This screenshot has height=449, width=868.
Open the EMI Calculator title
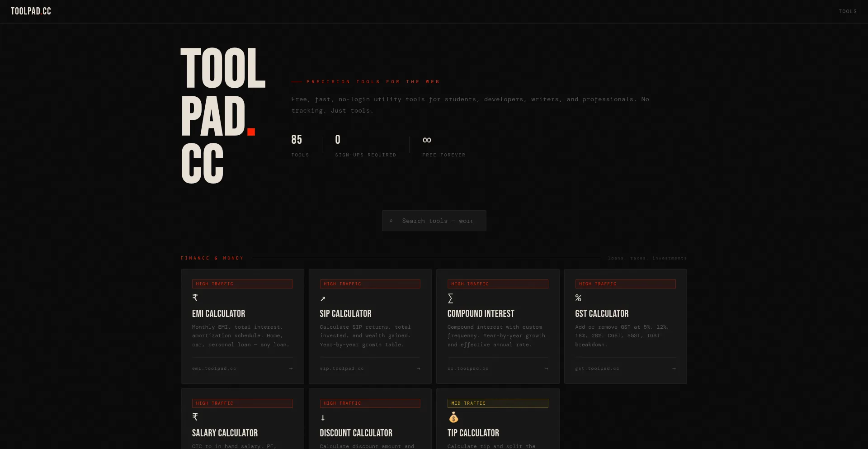218,313
